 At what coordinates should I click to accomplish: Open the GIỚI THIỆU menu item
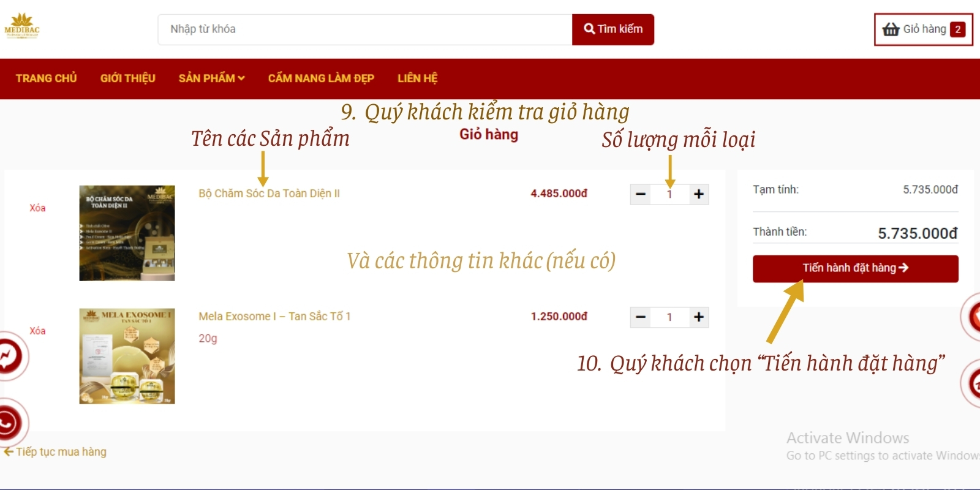(x=128, y=78)
